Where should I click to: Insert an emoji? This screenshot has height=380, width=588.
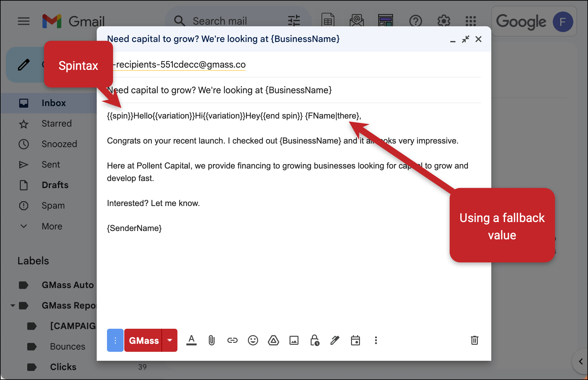253,340
